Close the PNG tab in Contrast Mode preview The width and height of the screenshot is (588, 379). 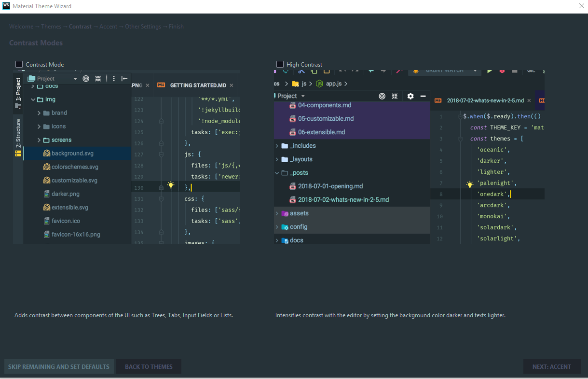(148, 85)
